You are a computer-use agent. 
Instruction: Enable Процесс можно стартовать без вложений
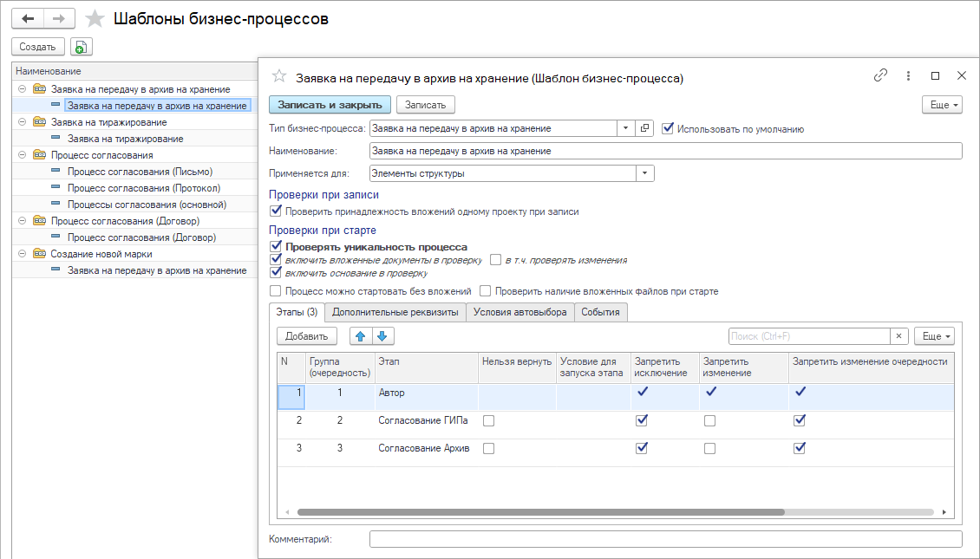point(276,291)
